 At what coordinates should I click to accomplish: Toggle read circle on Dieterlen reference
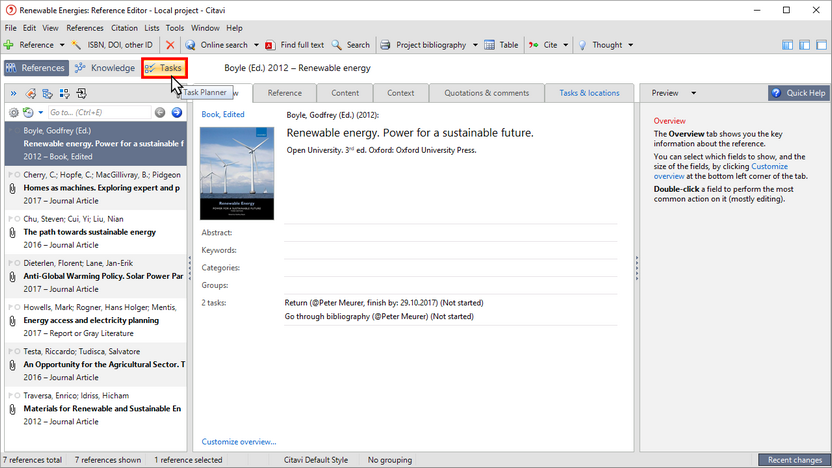pyautogui.click(x=18, y=263)
